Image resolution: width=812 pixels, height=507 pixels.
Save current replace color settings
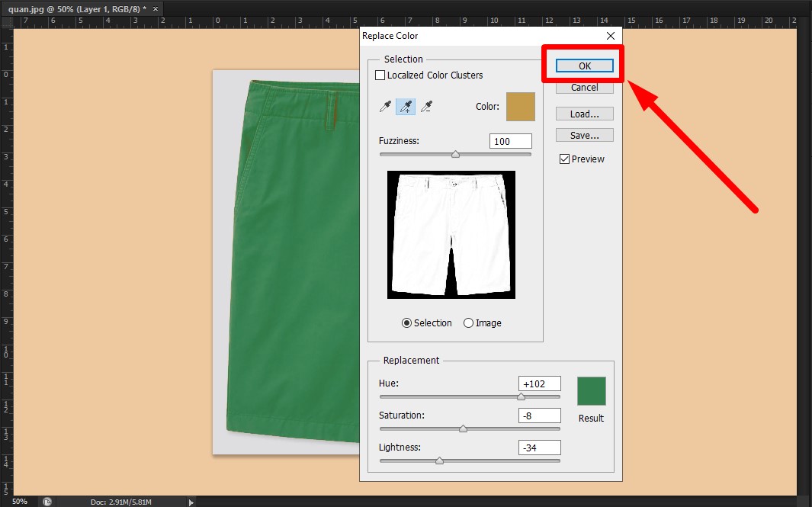[x=584, y=134]
